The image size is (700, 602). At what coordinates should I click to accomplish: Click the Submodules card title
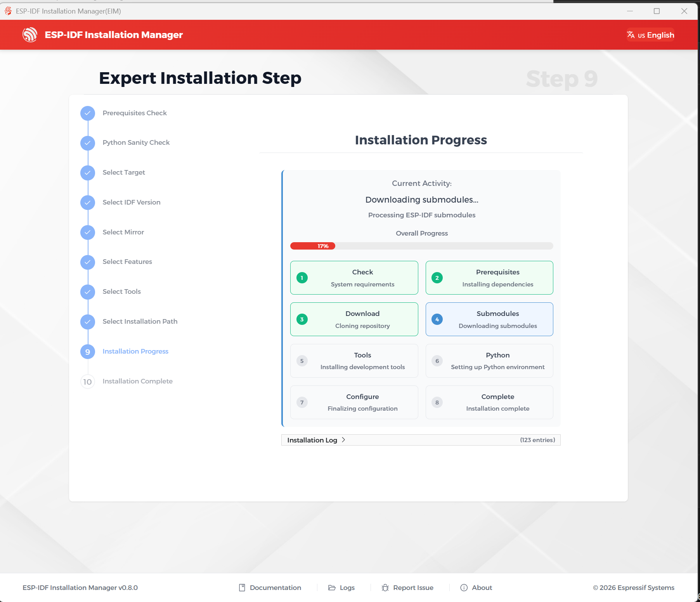point(498,314)
